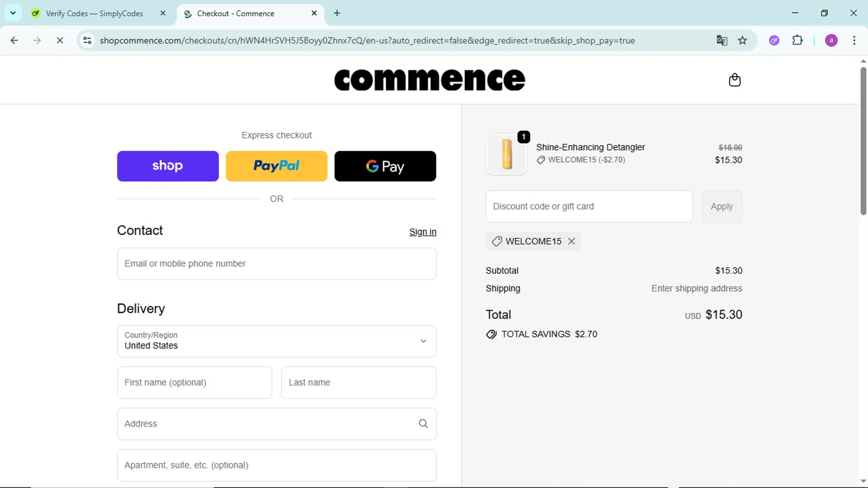Click the TOTAL SAVINGS $2.70 text

pyautogui.click(x=549, y=335)
